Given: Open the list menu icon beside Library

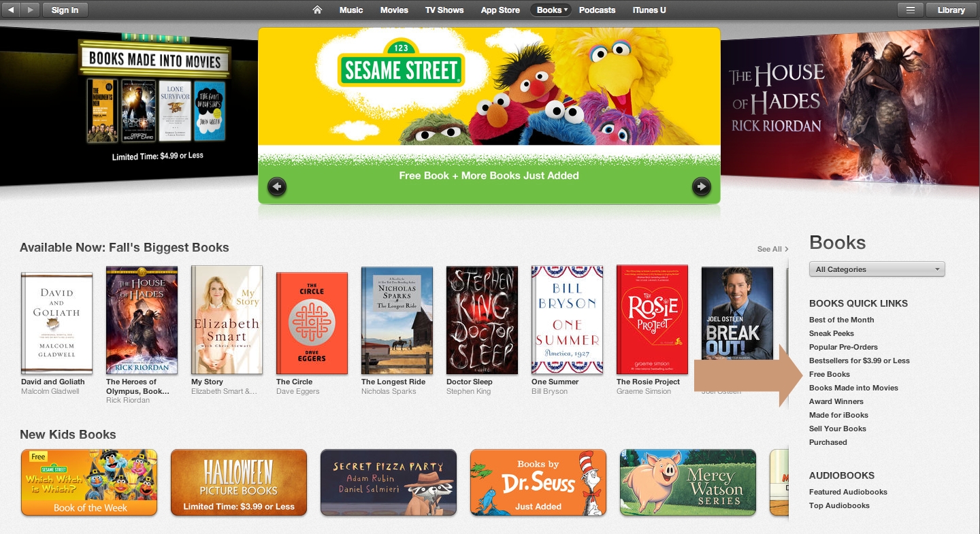Looking at the screenshot, I should coord(910,10).
